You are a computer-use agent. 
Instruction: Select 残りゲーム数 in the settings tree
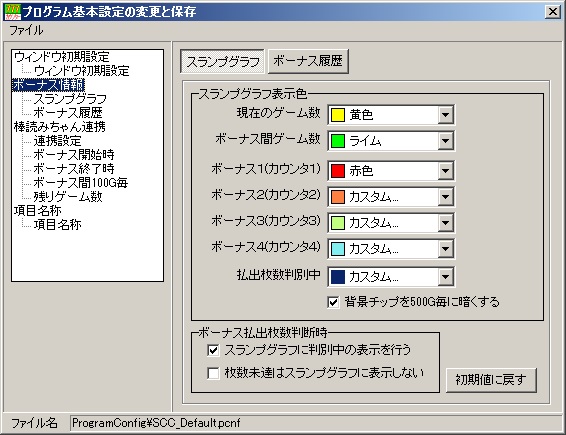pyautogui.click(x=68, y=196)
